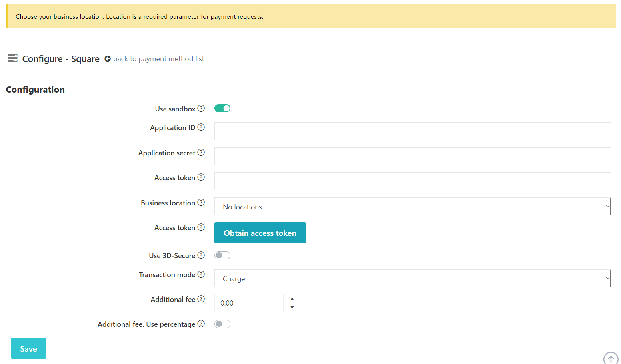The height and width of the screenshot is (364, 621).
Task: Open the Application ID help tooltip icon
Action: 201,127
